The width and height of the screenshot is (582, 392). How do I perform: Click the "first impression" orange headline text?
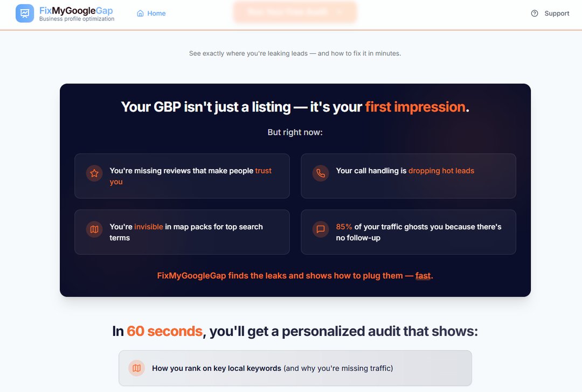click(415, 107)
